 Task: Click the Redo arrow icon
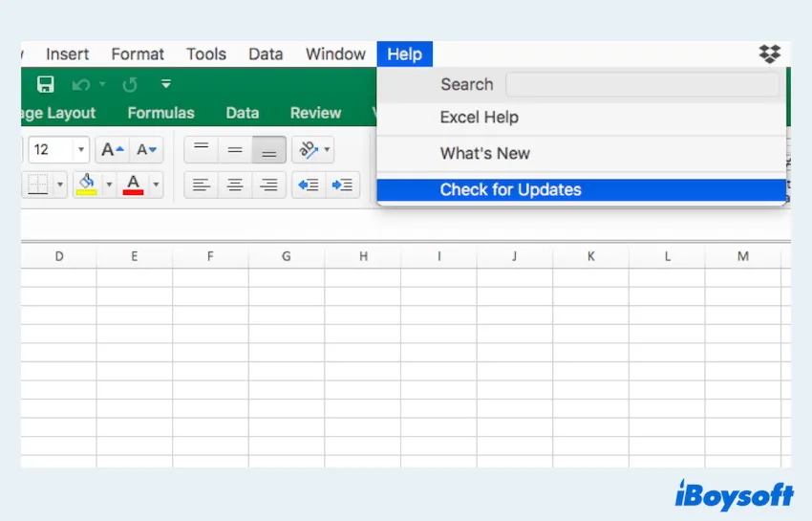130,84
